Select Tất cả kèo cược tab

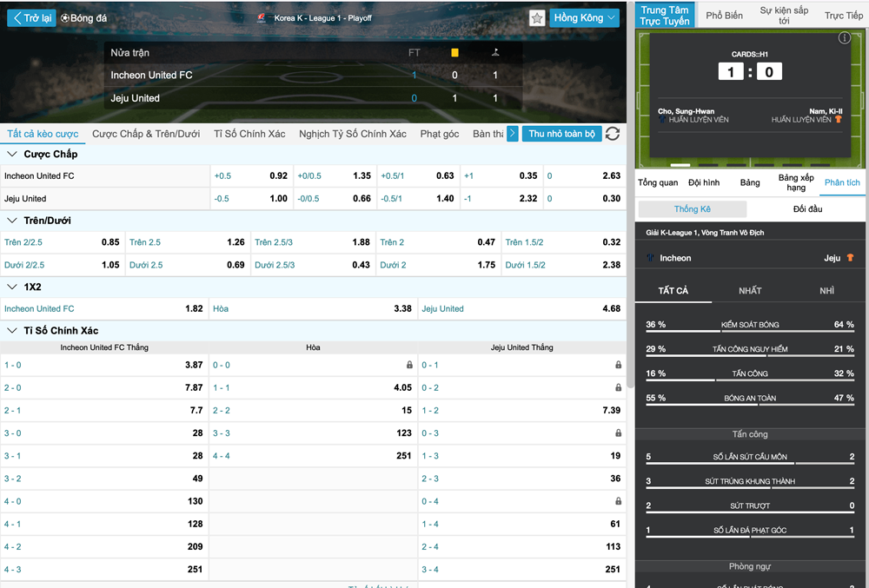click(43, 134)
